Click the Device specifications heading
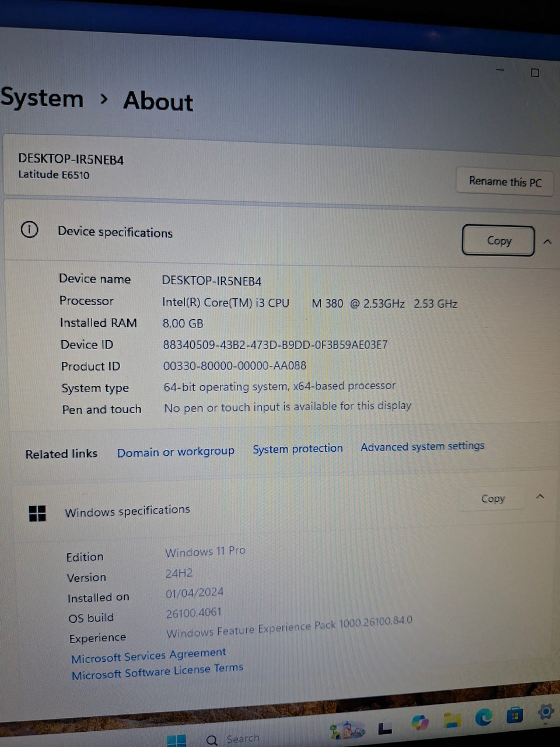 point(115,232)
